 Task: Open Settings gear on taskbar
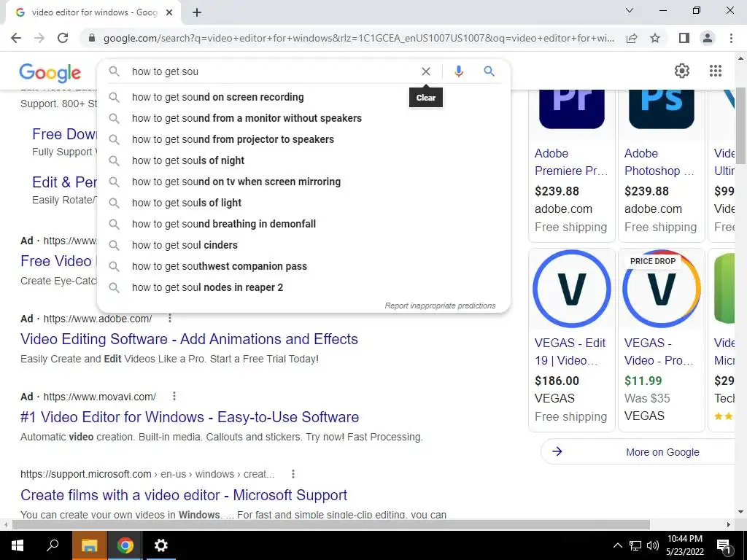[x=161, y=545]
